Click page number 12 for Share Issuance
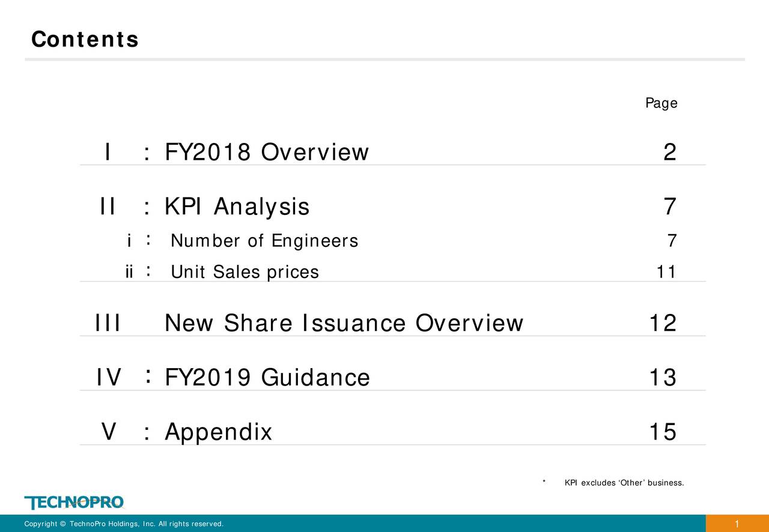The image size is (769, 532). 663,324
